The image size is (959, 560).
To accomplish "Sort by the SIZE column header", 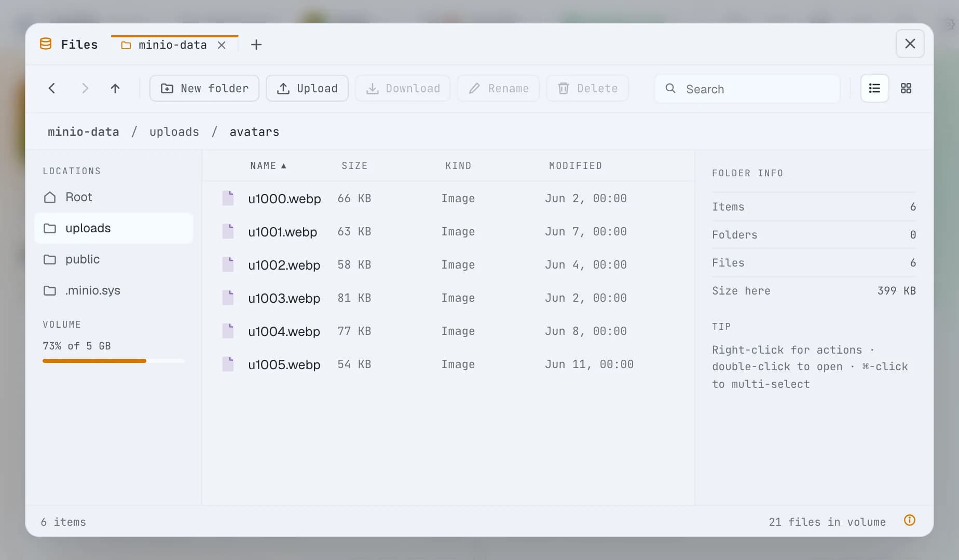I will [354, 166].
